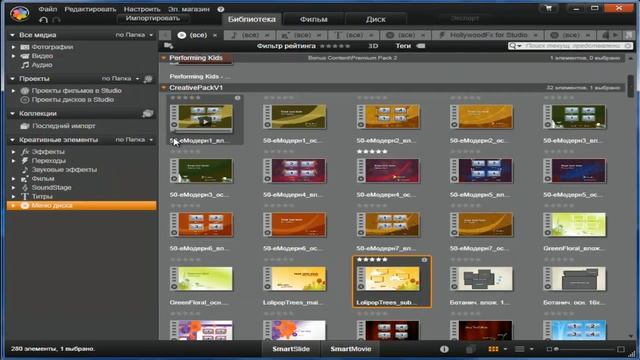Viewport: 640px width, 360px height.
Task: Open по Папка dropdown beside Все медиа
Action: (134, 35)
